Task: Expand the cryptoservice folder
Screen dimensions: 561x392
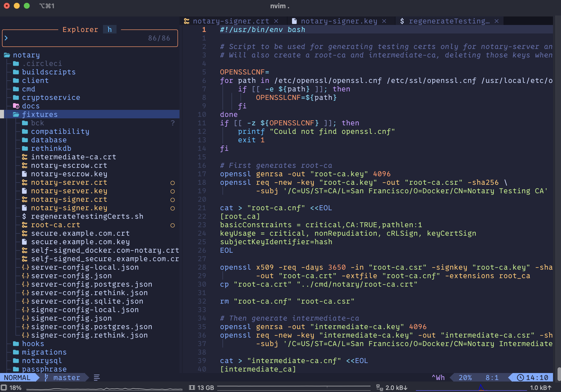Action: point(51,98)
